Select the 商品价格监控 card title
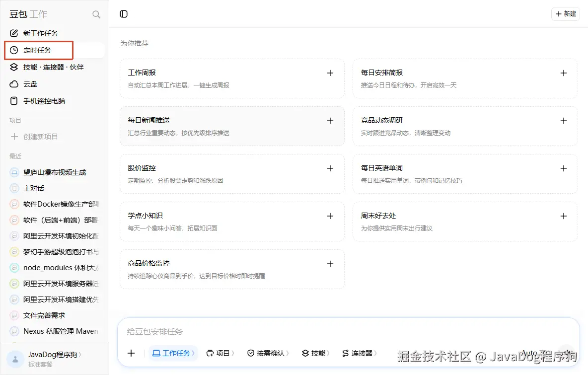The height and width of the screenshot is (375, 588). [149, 263]
